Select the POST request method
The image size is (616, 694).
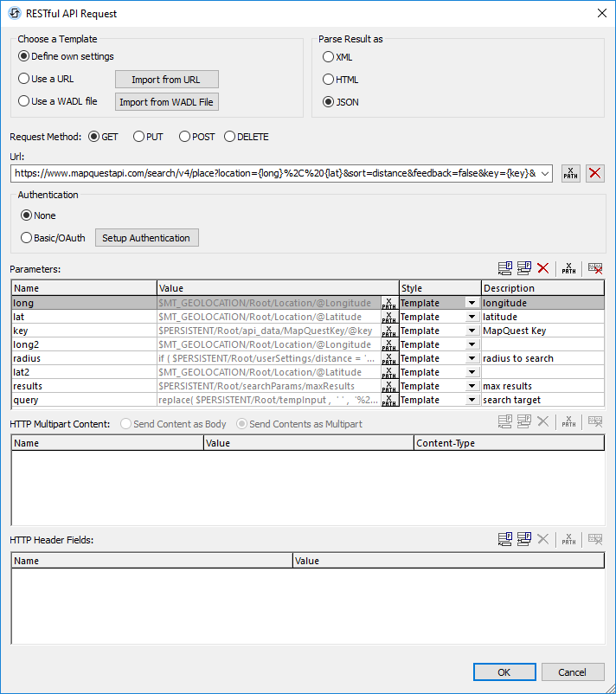[185, 137]
